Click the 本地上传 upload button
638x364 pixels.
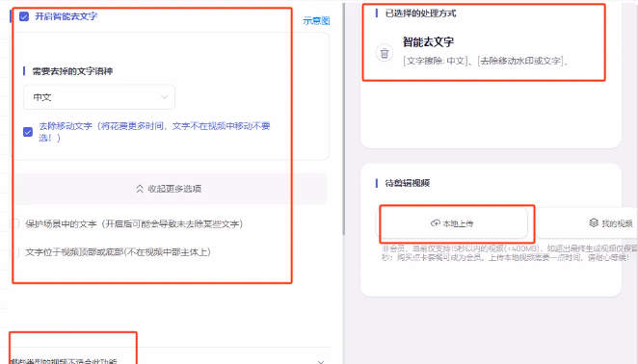[452, 223]
